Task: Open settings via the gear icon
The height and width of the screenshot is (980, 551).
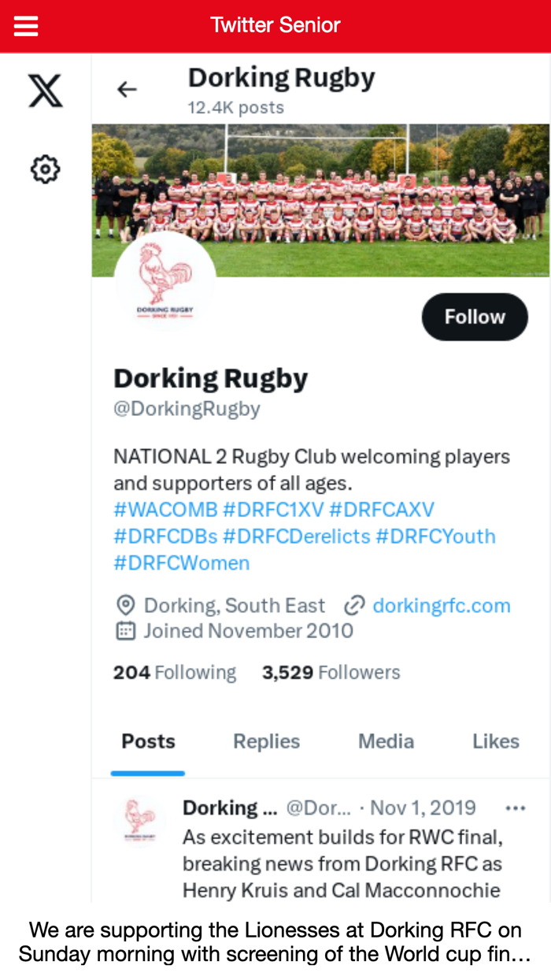Action: [x=45, y=168]
